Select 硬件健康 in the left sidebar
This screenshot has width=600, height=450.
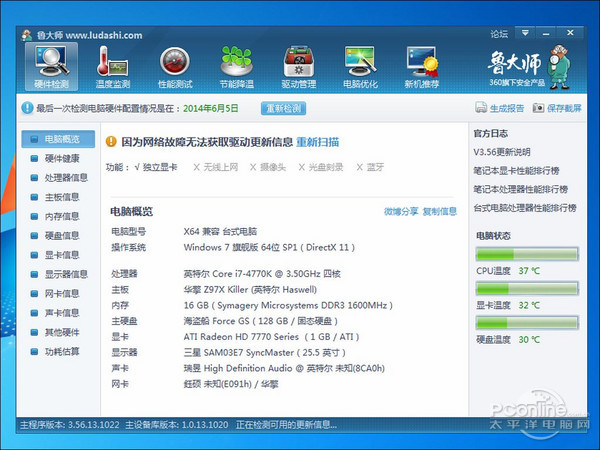61,158
